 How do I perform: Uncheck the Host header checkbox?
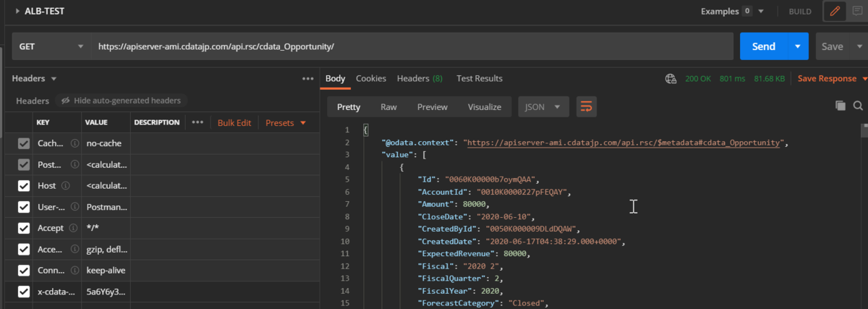coord(24,186)
